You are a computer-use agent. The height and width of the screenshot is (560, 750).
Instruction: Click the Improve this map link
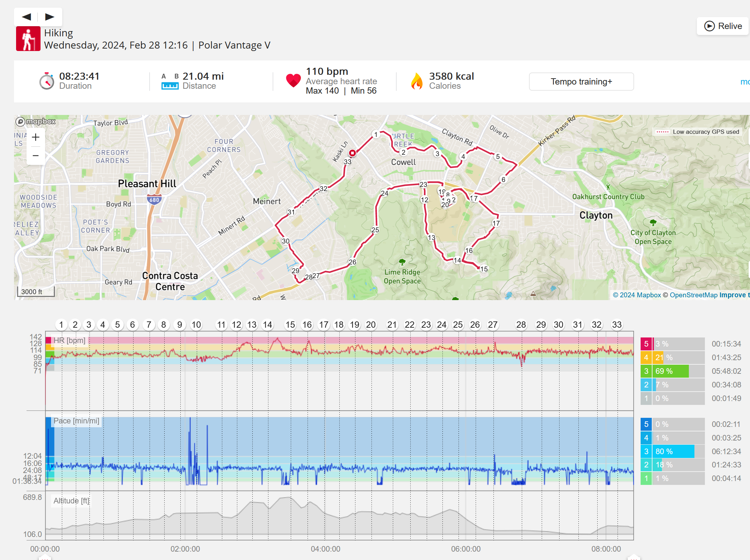click(734, 295)
